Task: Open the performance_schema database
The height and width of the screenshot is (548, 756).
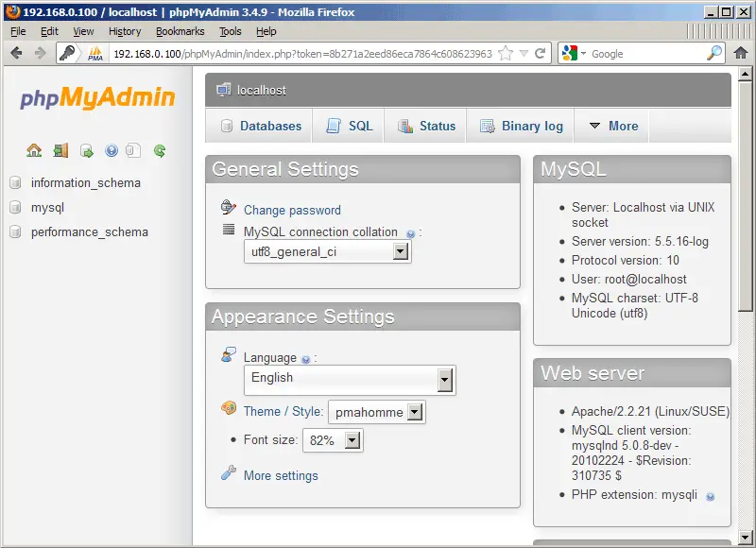Action: click(x=90, y=231)
